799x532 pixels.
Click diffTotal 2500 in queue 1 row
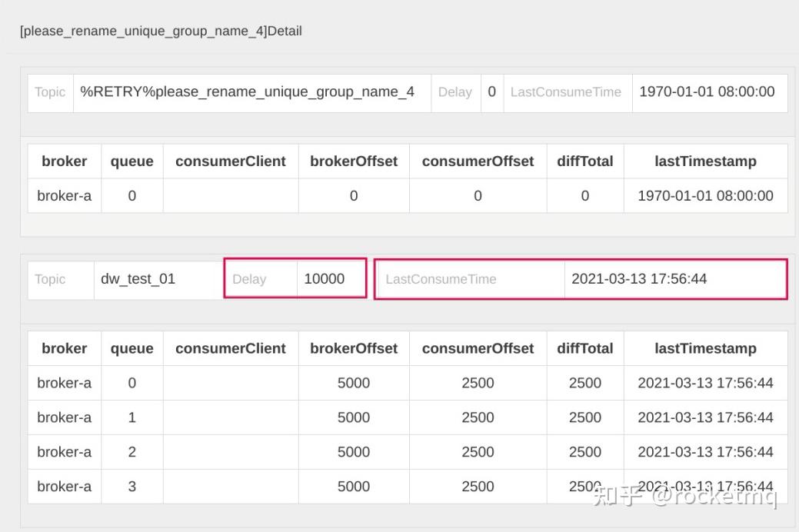click(585, 417)
